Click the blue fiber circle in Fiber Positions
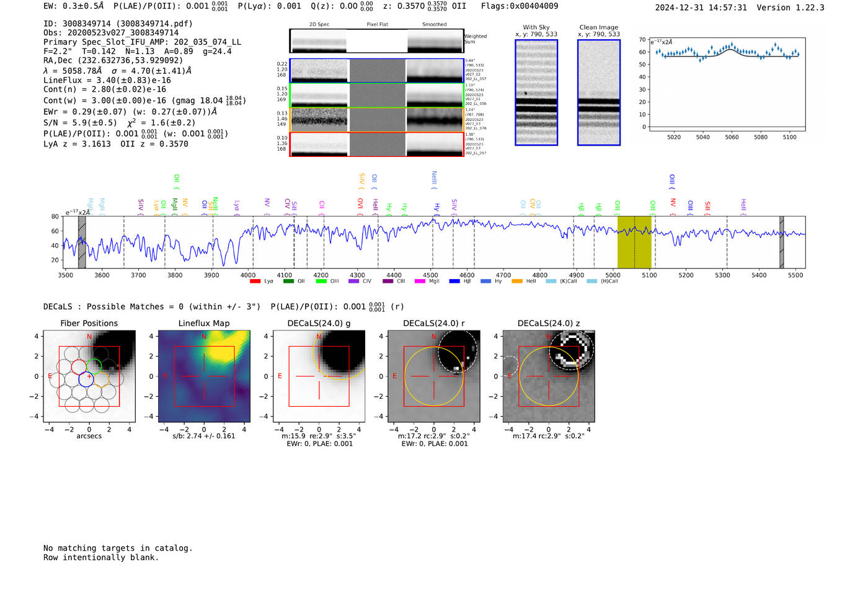The width and height of the screenshot is (868, 591). [x=86, y=380]
